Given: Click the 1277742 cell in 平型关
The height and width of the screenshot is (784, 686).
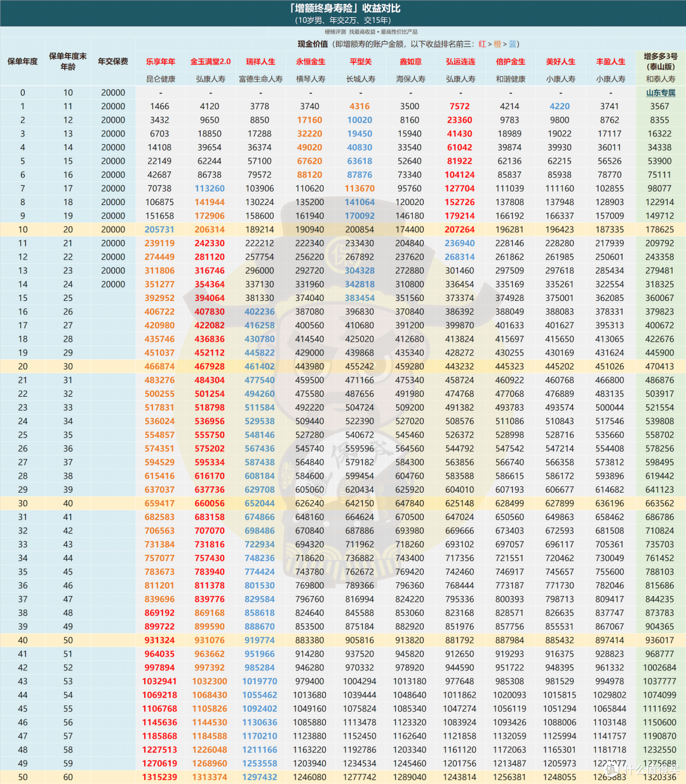Looking at the screenshot, I should 360,777.
